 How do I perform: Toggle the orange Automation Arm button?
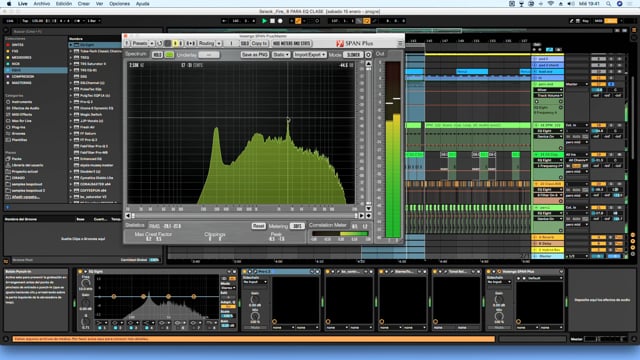(x=298, y=21)
